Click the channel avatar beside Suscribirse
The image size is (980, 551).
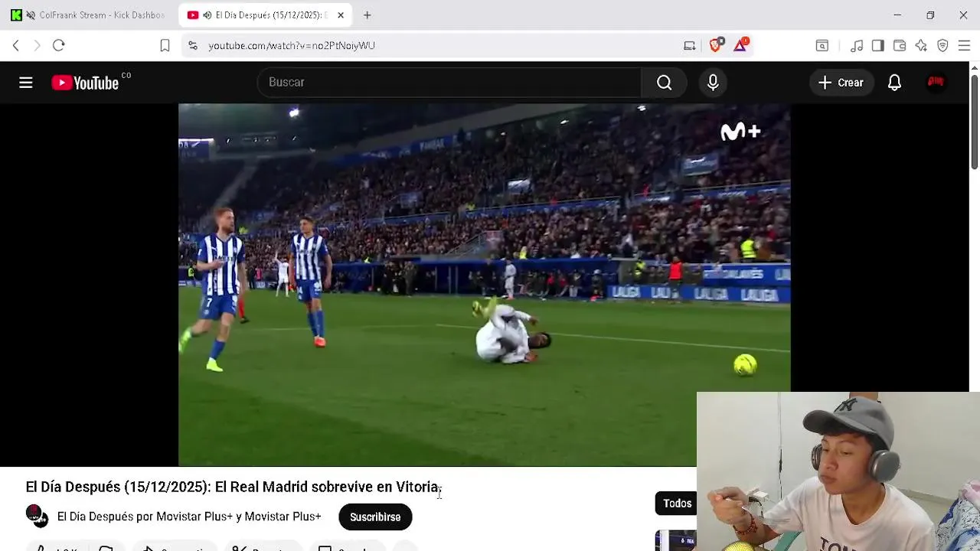point(37,517)
